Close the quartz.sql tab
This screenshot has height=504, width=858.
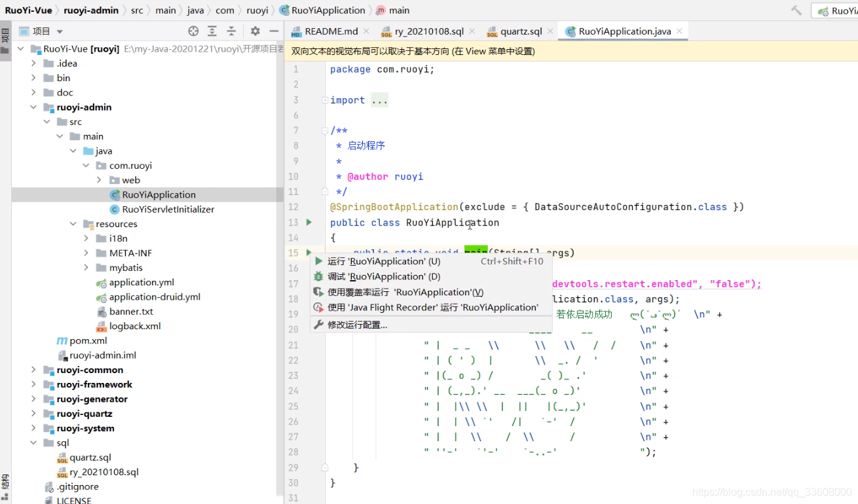(x=551, y=31)
